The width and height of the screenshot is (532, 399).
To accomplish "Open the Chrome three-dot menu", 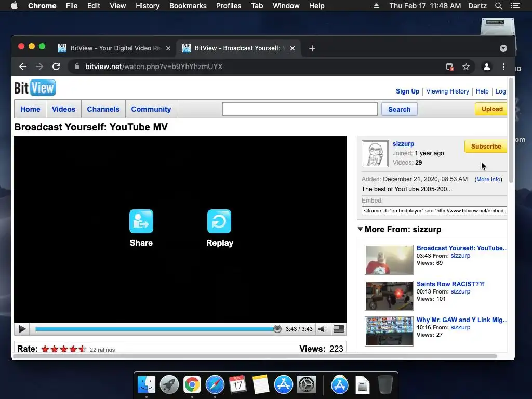I will point(503,67).
